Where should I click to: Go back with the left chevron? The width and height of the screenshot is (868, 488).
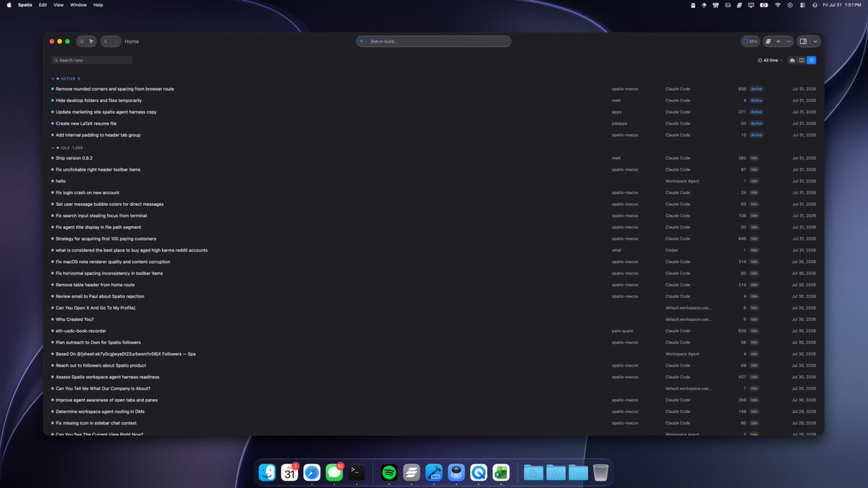coord(106,41)
